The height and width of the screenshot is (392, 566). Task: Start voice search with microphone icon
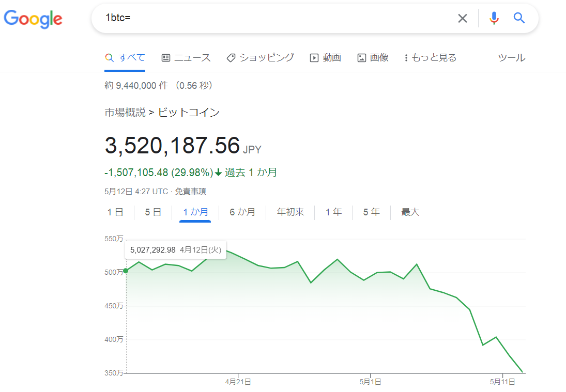pos(494,18)
